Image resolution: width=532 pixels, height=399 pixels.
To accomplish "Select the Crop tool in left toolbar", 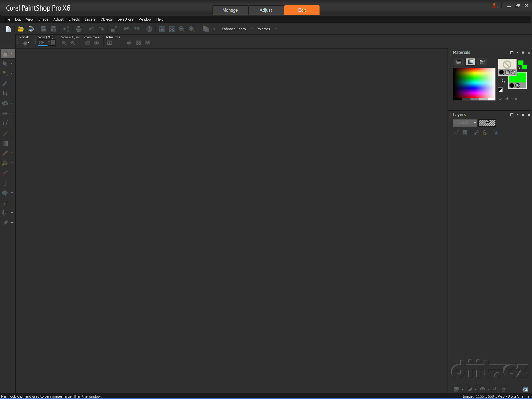I will coord(5,93).
